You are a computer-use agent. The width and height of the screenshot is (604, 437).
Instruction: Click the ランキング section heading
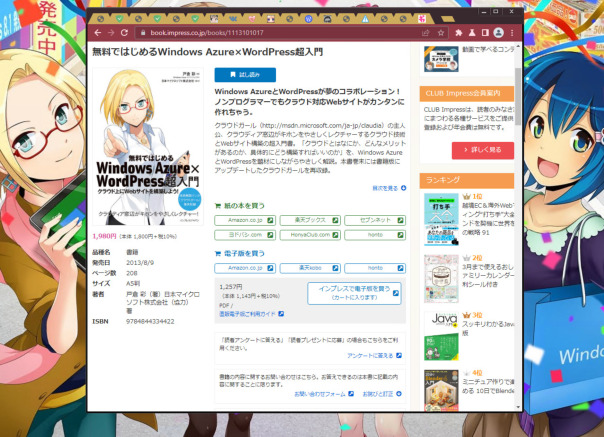click(x=443, y=180)
